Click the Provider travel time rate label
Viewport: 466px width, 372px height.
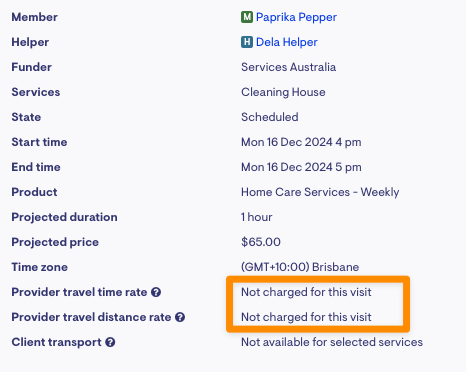(79, 292)
